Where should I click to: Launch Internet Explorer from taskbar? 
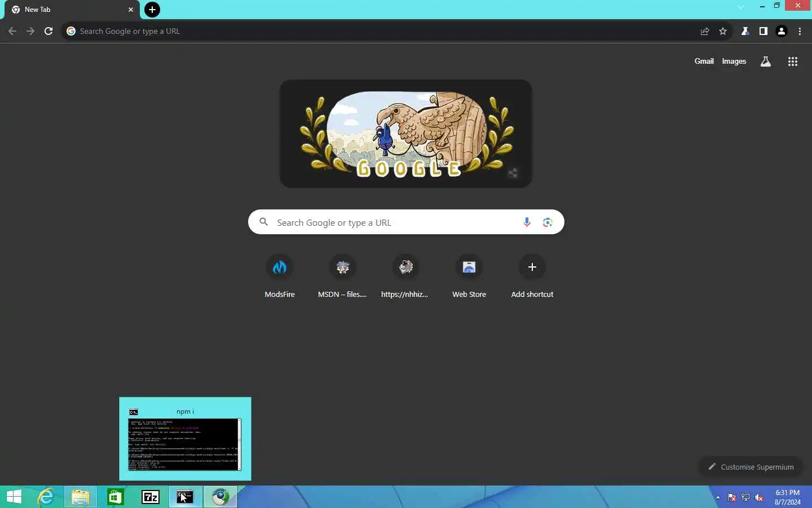46,497
